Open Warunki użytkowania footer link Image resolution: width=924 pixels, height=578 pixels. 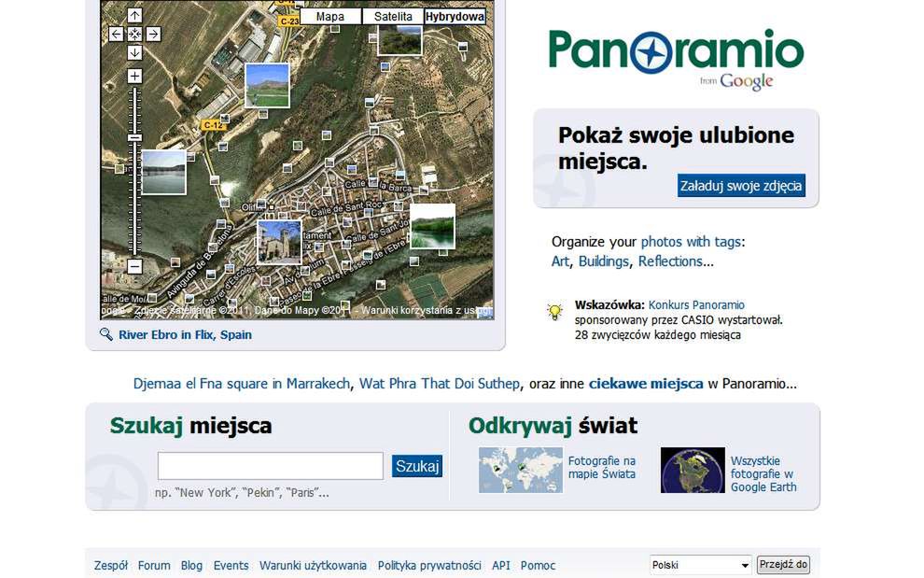click(313, 566)
